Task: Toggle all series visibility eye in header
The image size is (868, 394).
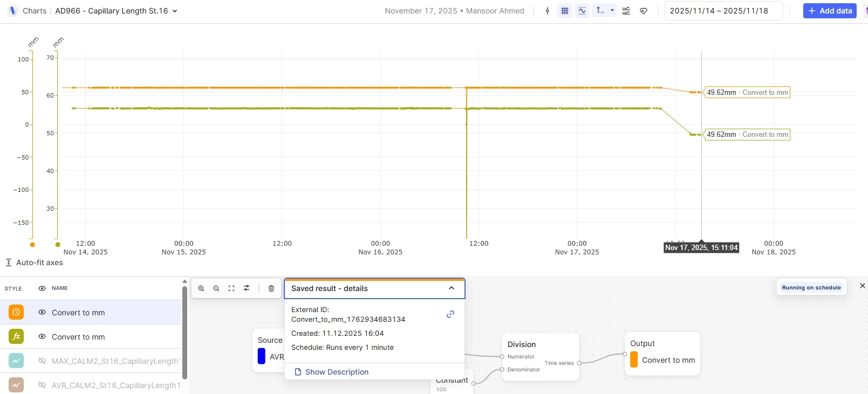Action: click(x=42, y=288)
